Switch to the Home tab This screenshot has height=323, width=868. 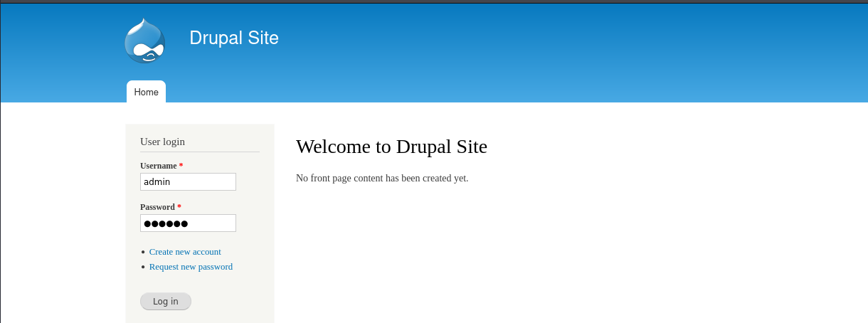tap(146, 92)
